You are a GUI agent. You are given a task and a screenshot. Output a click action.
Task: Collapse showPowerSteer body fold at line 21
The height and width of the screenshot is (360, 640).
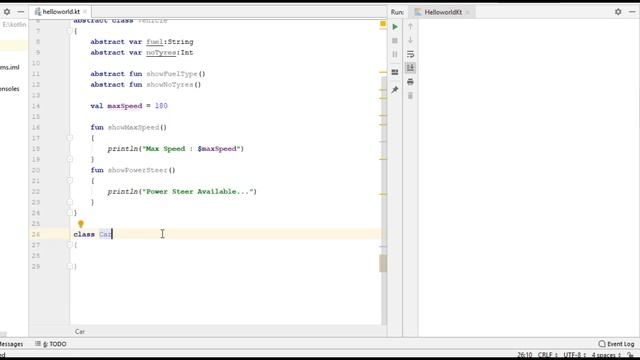pyautogui.click(x=70, y=180)
